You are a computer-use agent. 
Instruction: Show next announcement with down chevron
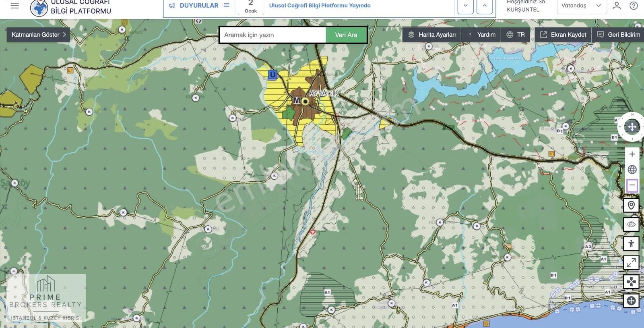pos(466,6)
